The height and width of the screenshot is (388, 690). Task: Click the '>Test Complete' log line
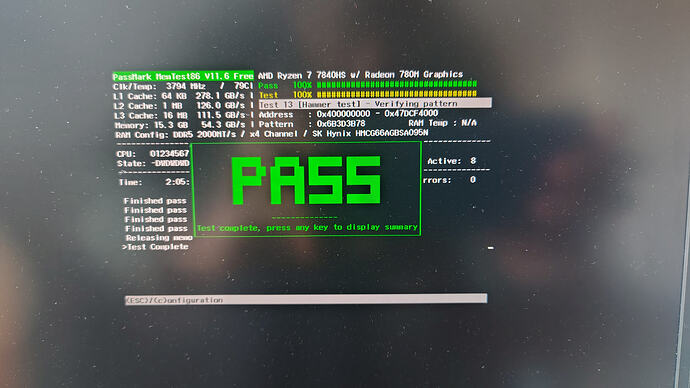click(155, 247)
